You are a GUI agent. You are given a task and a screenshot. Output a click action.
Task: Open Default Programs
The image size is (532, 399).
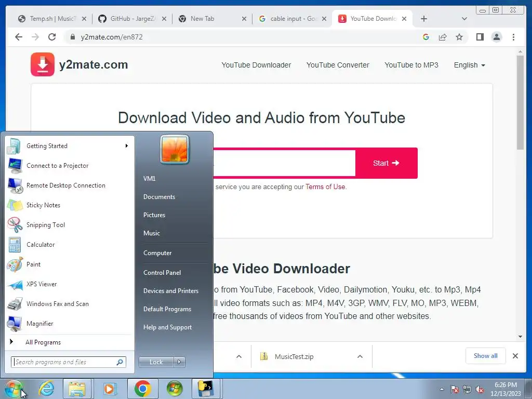[167, 309]
